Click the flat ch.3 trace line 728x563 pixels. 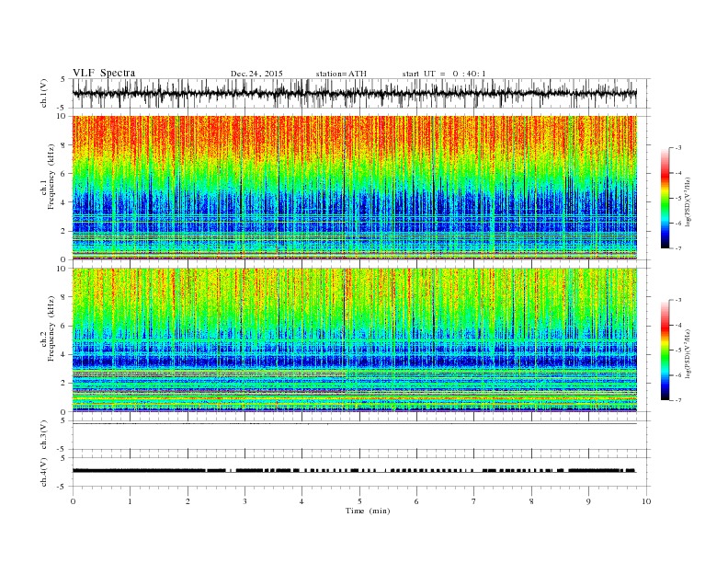click(354, 424)
